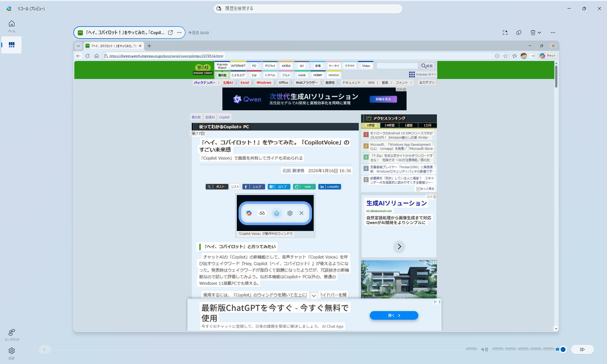
Task: Copy this snapshot using the copy icon
Action: coord(518,33)
